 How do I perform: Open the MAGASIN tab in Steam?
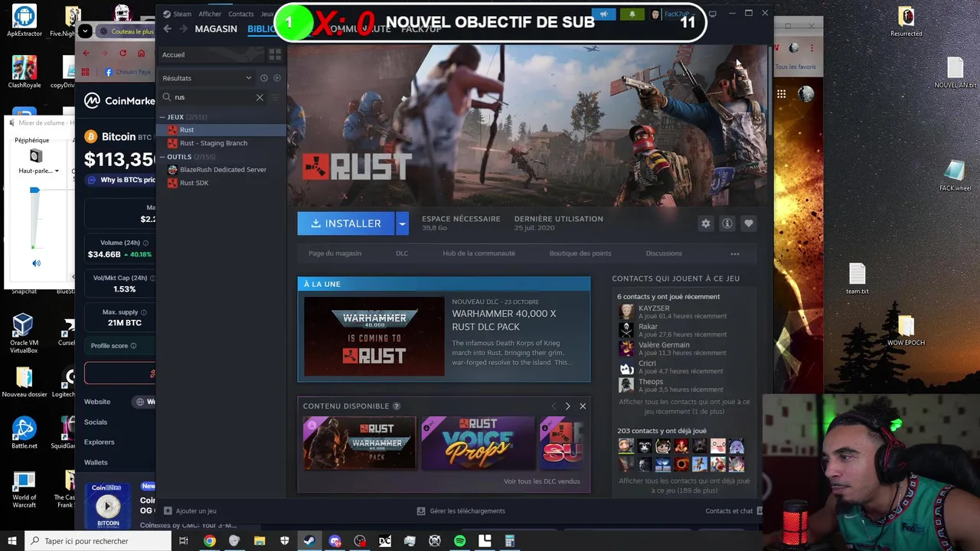[216, 29]
